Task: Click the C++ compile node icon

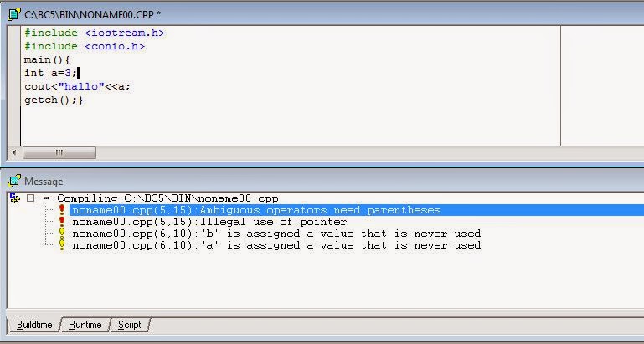Action: click(15, 198)
